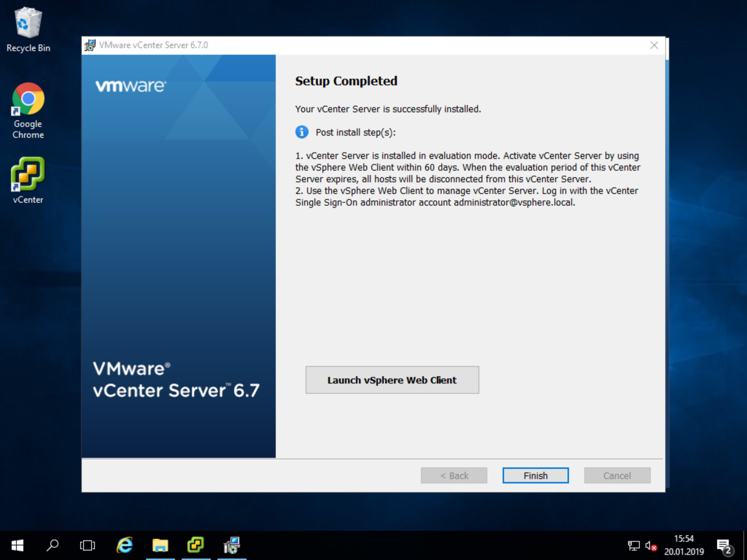Select the installer icon in the taskbar
Screen dimensions: 747x560
(x=232, y=545)
